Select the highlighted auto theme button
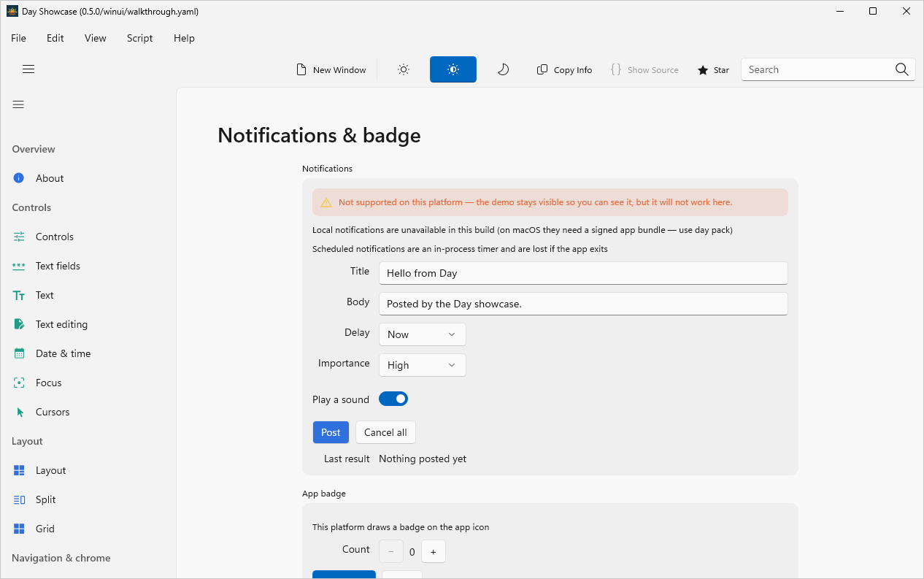This screenshot has width=924, height=579. (453, 69)
